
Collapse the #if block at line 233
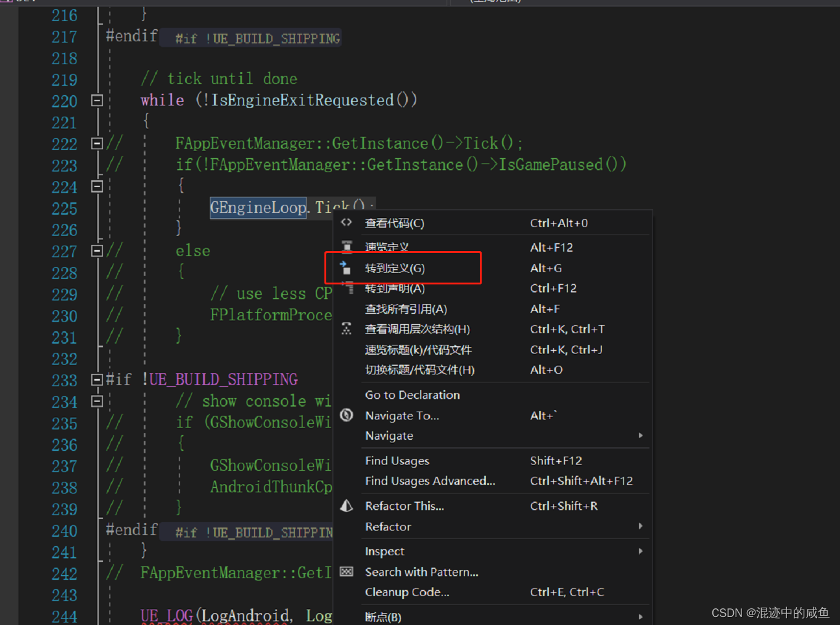97,379
